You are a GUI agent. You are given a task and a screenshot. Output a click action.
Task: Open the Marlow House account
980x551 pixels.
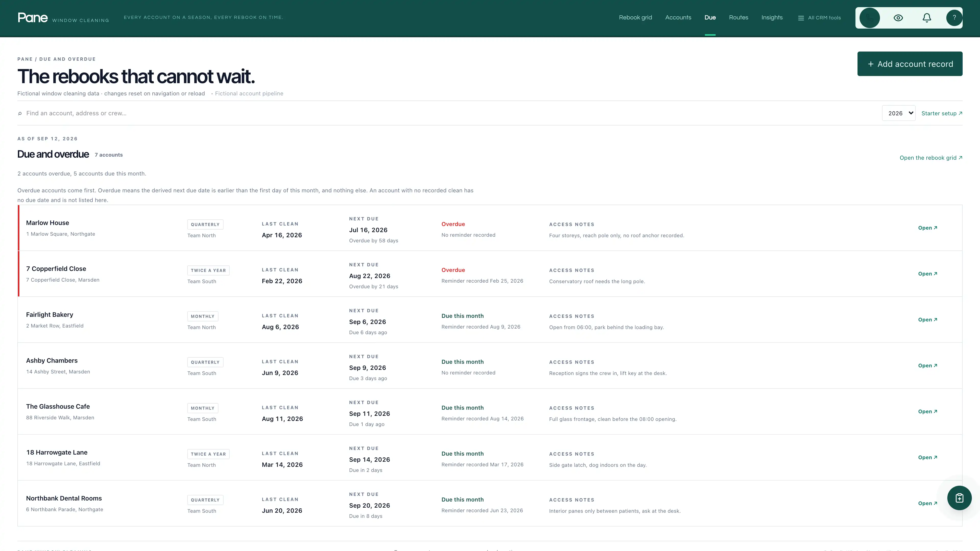(927, 228)
